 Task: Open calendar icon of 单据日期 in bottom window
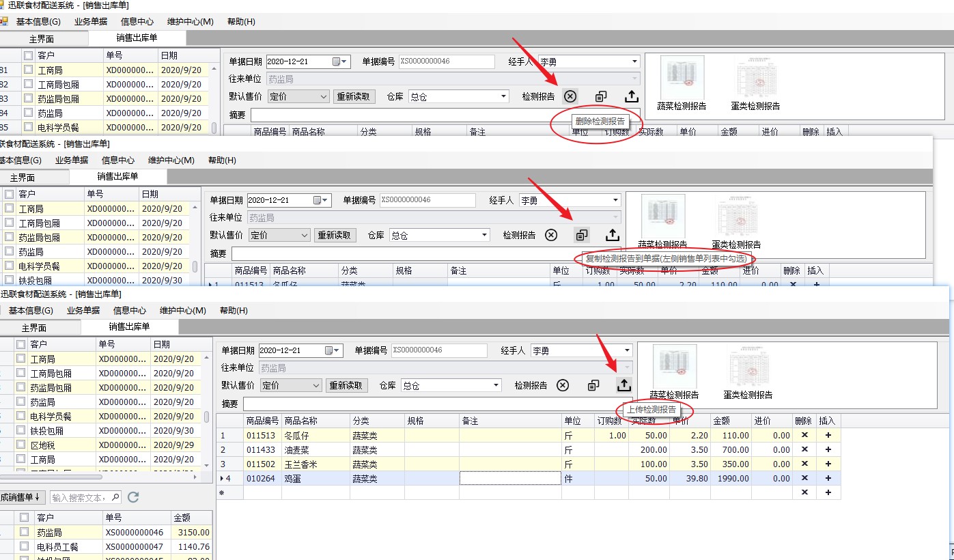click(x=329, y=350)
